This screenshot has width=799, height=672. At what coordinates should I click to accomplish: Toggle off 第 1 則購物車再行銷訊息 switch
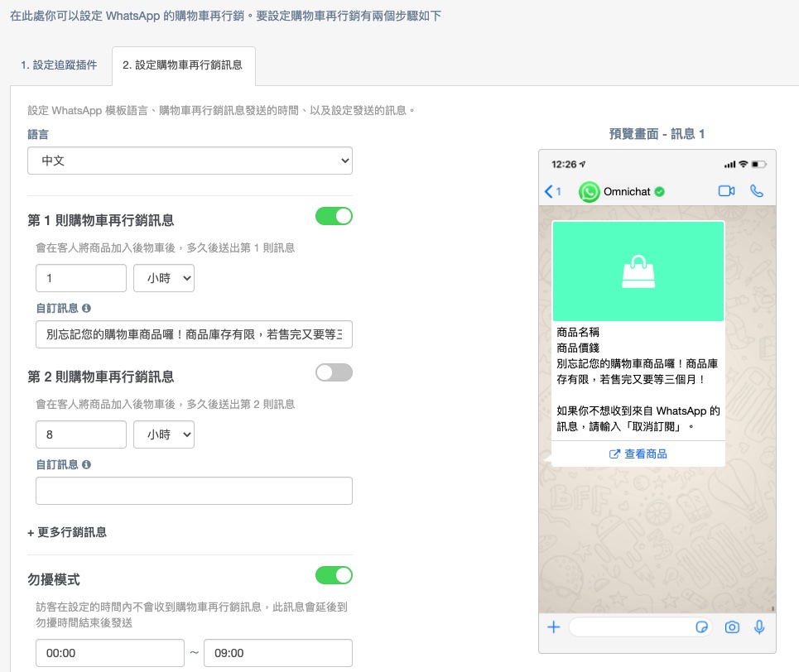click(x=334, y=216)
